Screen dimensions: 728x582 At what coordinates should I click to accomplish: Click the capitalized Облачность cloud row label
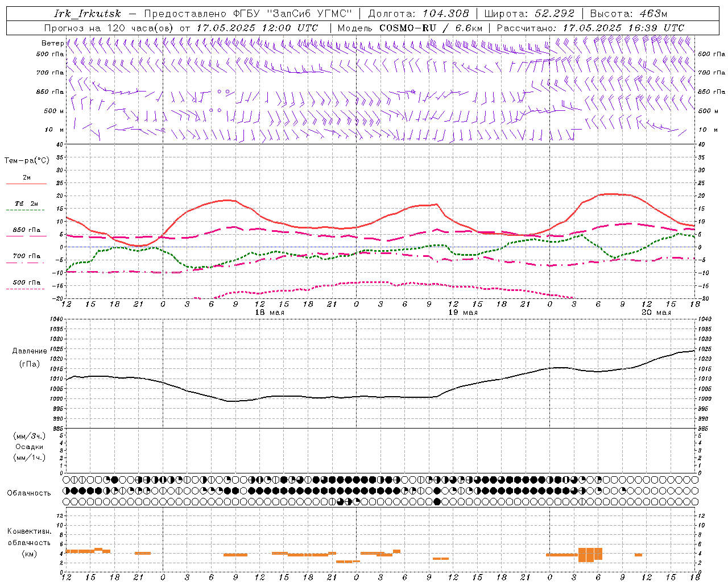(29, 493)
